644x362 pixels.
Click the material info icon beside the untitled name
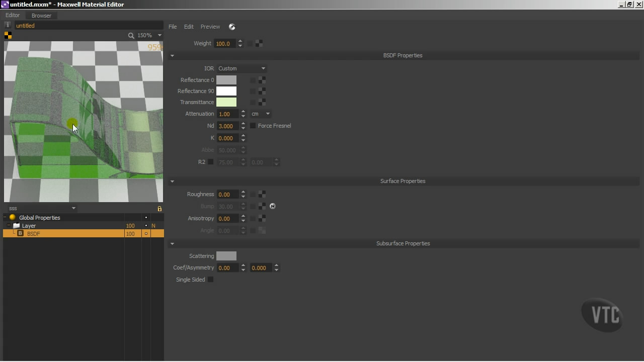8,25
